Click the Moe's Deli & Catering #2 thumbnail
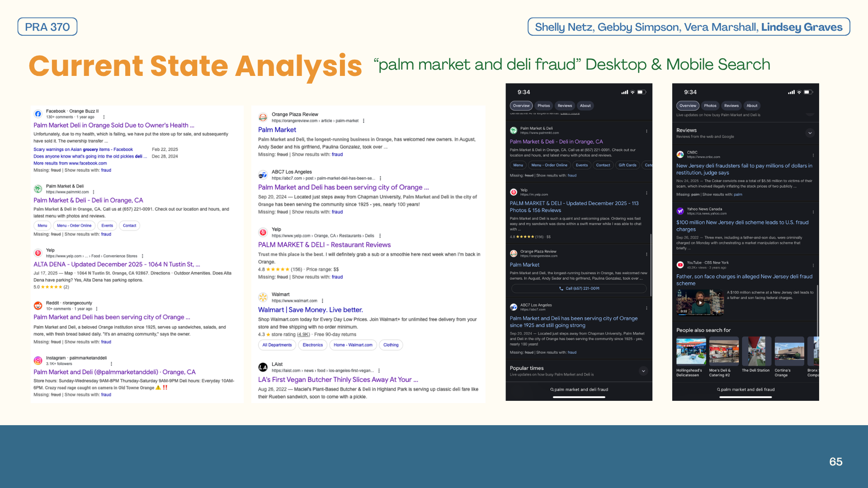This screenshot has width=868, height=488. click(724, 351)
